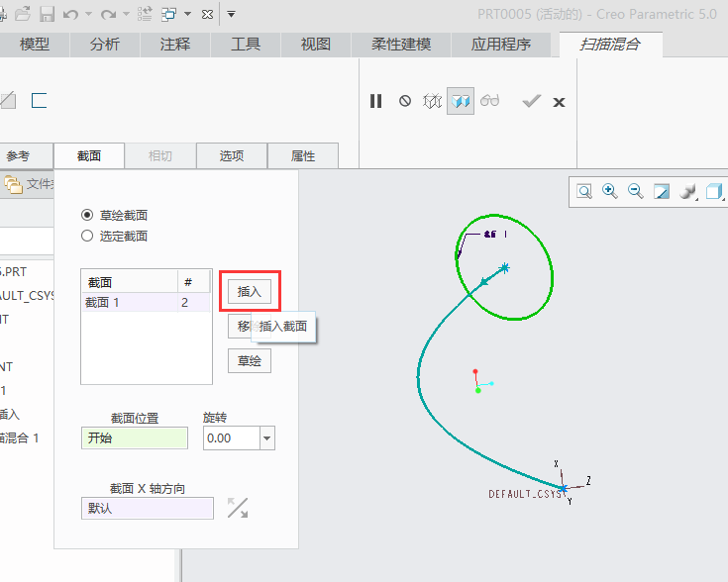Switch to the 柔性建模 ribbon tab

pyautogui.click(x=401, y=45)
